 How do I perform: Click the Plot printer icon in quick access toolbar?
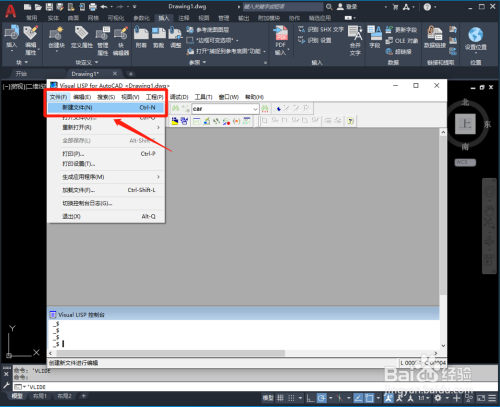(x=93, y=7)
